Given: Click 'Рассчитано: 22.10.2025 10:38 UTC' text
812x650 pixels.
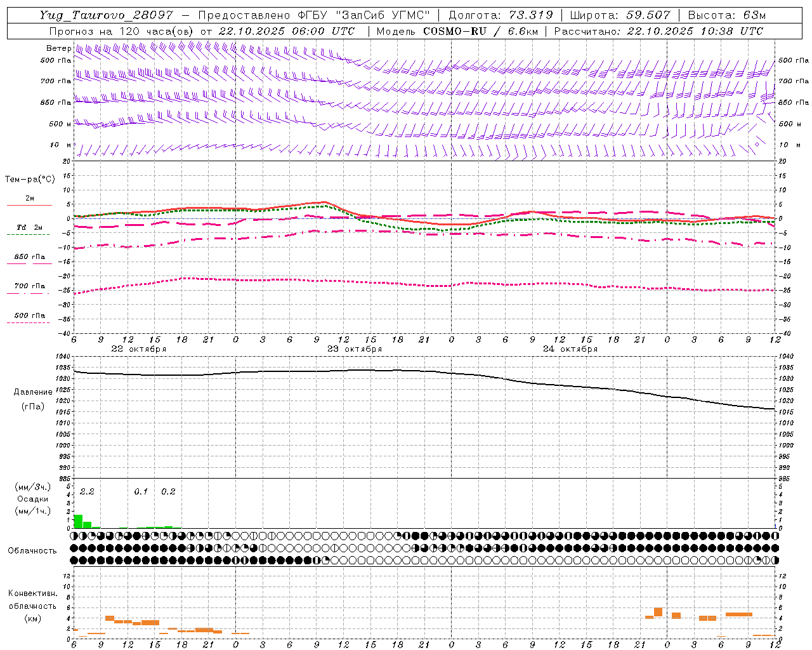Looking at the screenshot, I should (x=658, y=31).
